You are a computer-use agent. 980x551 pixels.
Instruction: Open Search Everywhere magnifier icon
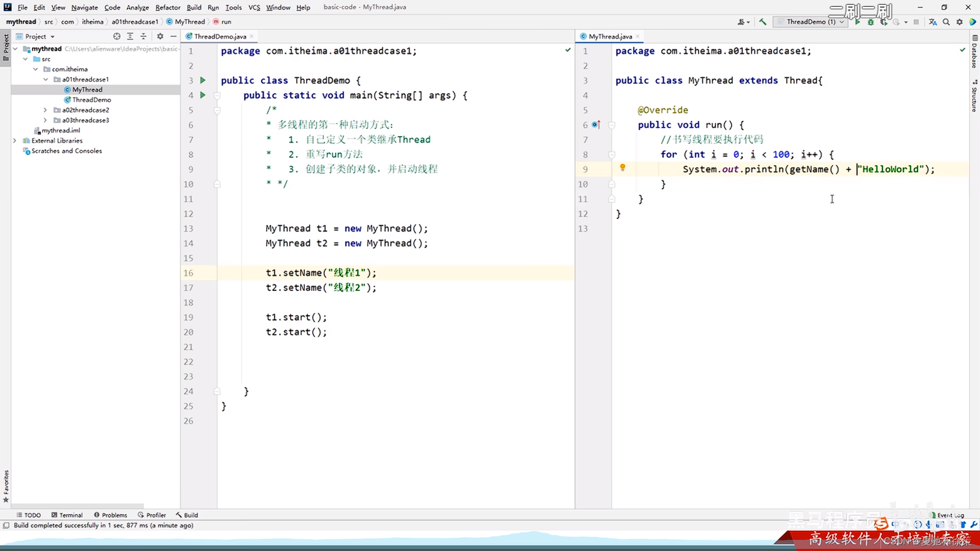click(946, 22)
